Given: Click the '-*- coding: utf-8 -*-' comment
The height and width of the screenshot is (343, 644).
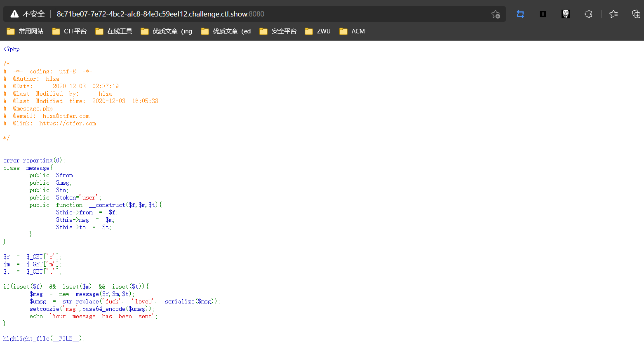Looking at the screenshot, I should pyautogui.click(x=52, y=71).
